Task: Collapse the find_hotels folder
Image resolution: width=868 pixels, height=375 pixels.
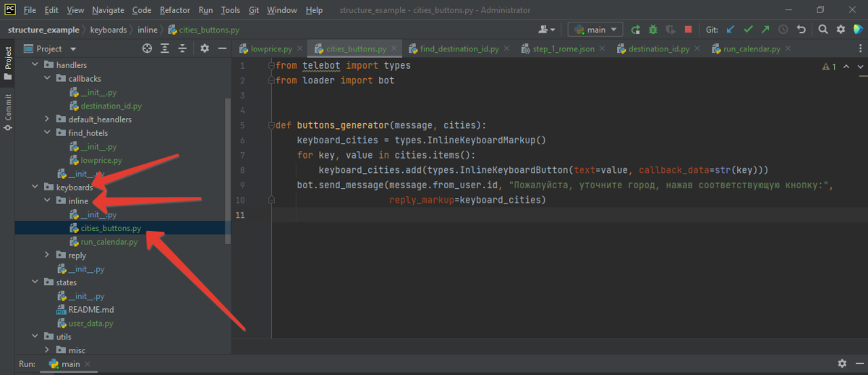Action: tap(47, 132)
